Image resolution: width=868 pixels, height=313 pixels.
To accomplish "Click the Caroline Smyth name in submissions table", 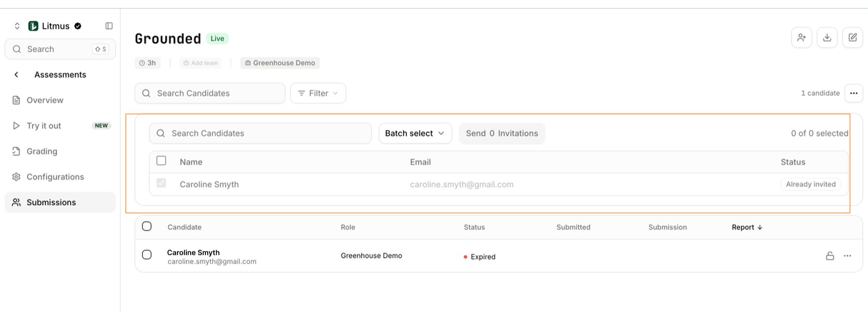I will click(193, 253).
